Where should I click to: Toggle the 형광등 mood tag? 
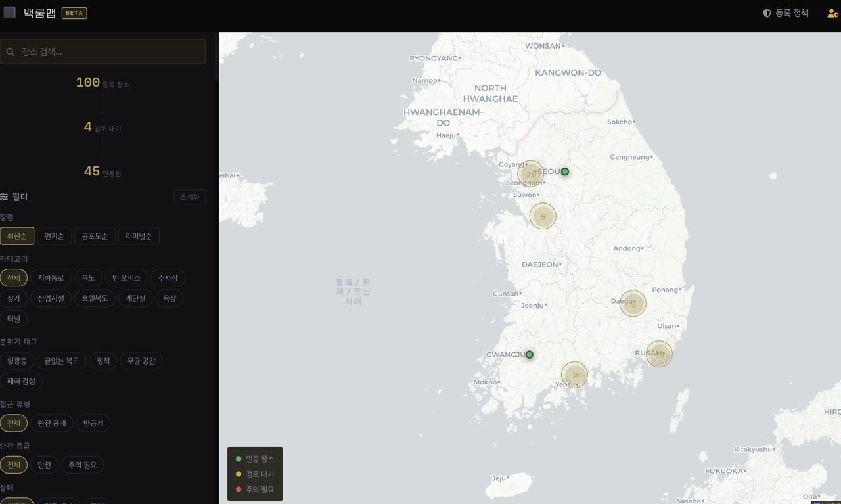(17, 361)
